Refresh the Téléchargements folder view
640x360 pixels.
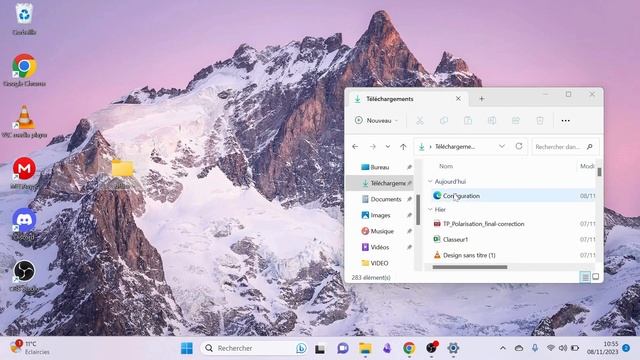pos(519,146)
